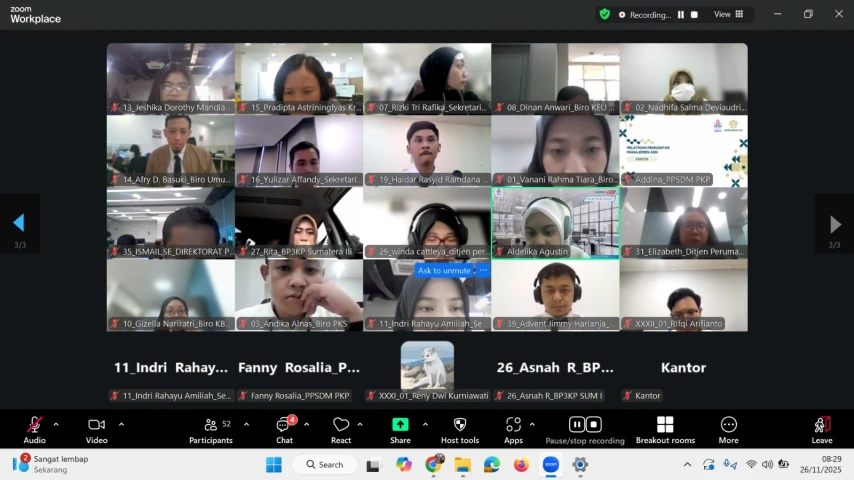Select Fanny Rosalia_PPSDM PKP name tile
This screenshot has width=854, height=480.
pyautogui.click(x=299, y=368)
